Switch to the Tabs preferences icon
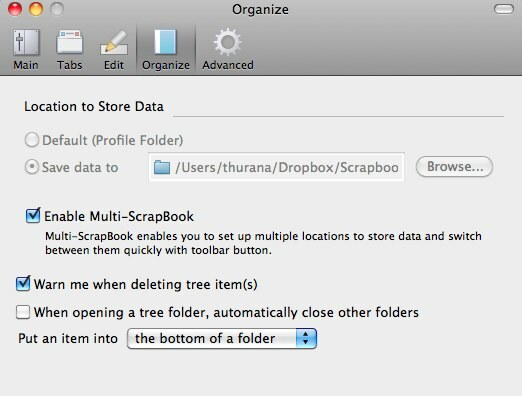Image resolution: width=522 pixels, height=396 pixels. pyautogui.click(x=69, y=42)
